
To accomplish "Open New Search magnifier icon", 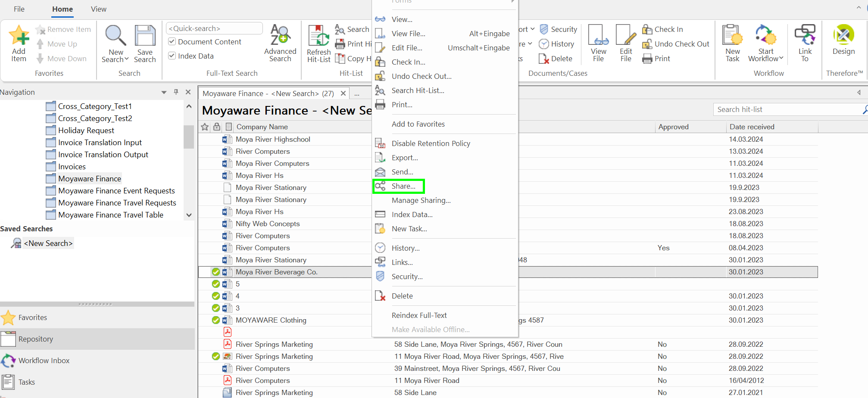I will point(116,35).
